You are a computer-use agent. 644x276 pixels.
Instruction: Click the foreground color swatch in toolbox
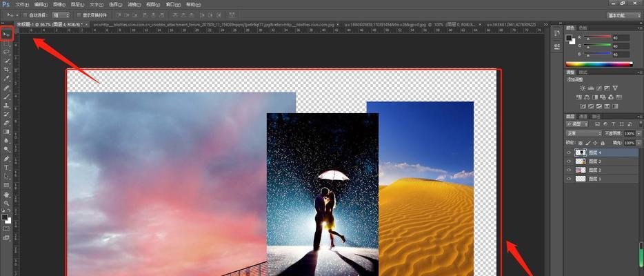pos(5,217)
